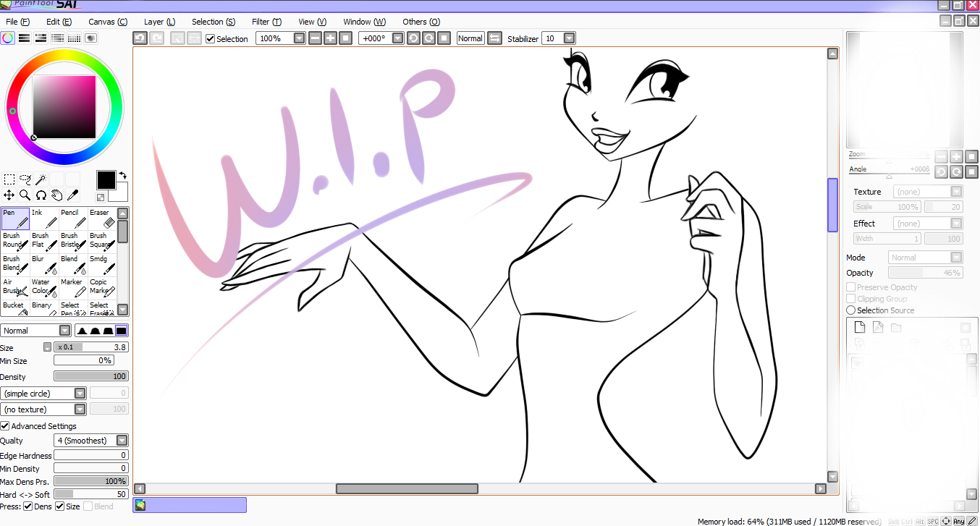Open the (simple circle) brush shape dropdown
This screenshot has width=980, height=526.
(x=44, y=394)
